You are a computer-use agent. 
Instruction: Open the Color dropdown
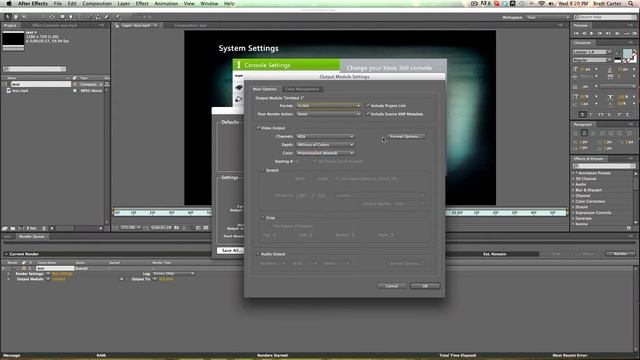pos(325,153)
